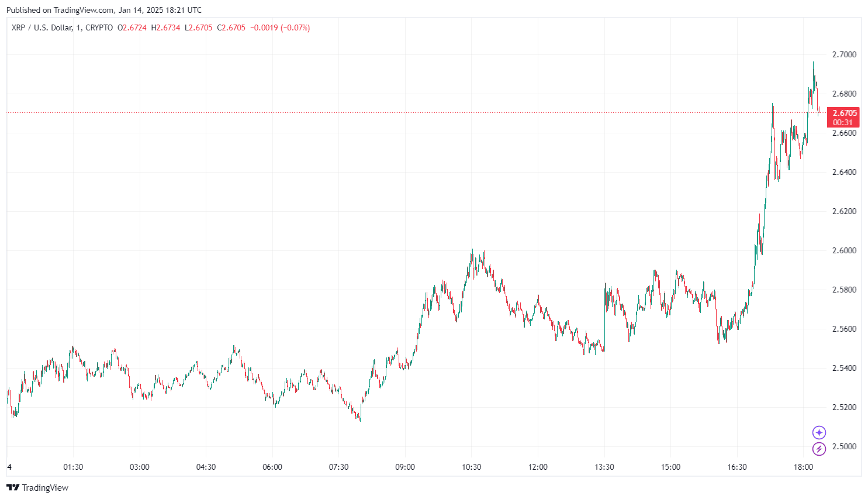Click the 2.5200 price axis label
The image size is (868, 499).
tap(844, 407)
